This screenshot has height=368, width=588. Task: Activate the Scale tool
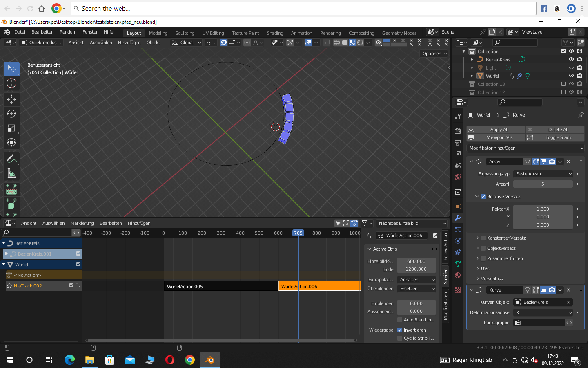pyautogui.click(x=11, y=128)
